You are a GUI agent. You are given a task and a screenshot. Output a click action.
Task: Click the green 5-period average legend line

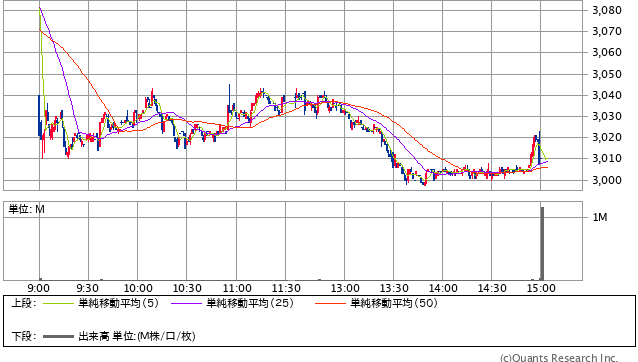tap(58, 303)
